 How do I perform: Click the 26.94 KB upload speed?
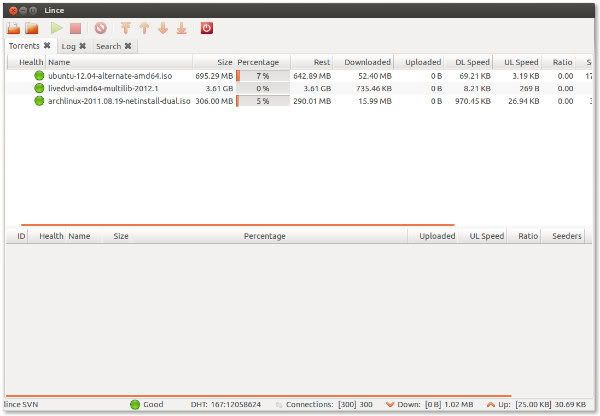coord(524,101)
